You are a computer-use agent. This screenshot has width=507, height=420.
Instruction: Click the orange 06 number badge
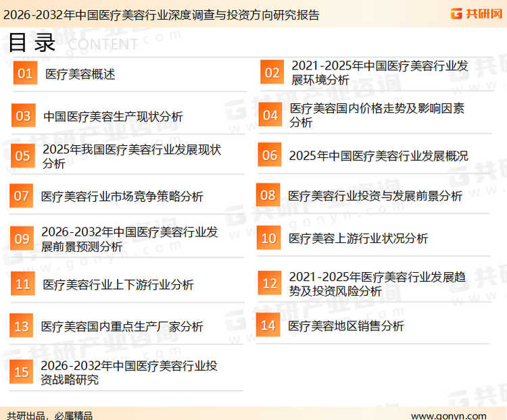[270, 155]
